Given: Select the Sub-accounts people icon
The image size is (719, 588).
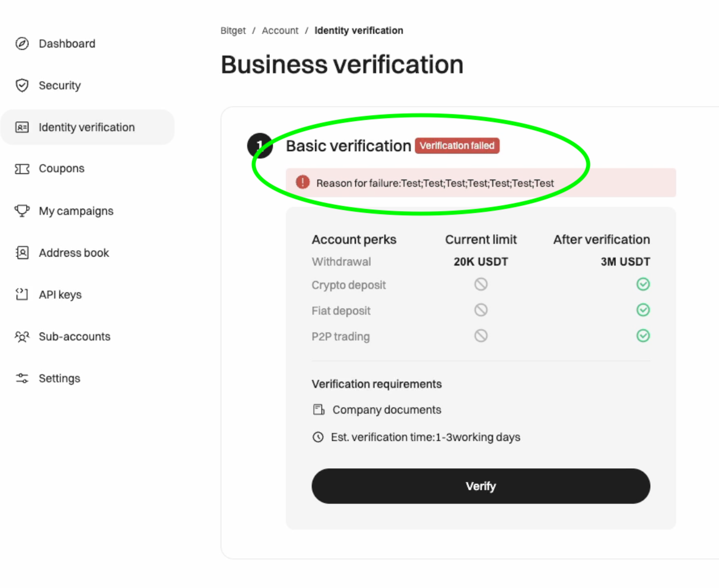Looking at the screenshot, I should pyautogui.click(x=21, y=336).
